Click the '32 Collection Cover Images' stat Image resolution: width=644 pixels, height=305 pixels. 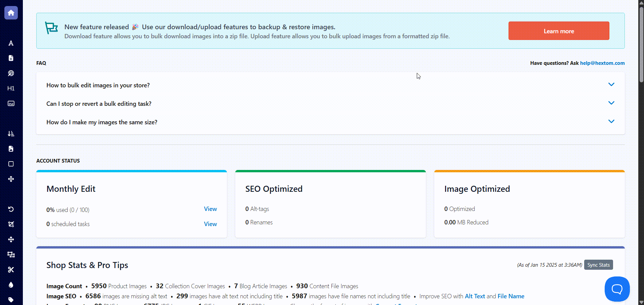tap(190, 286)
